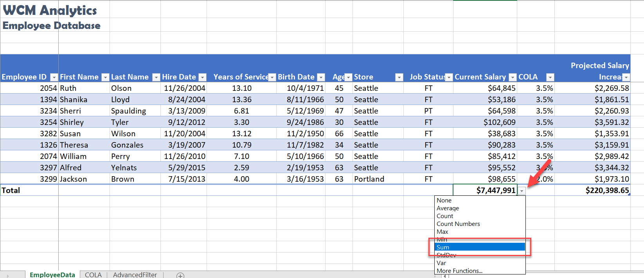Image resolution: width=644 pixels, height=278 pixels.
Task: Choose Max from the totals list
Action: [x=480, y=231]
